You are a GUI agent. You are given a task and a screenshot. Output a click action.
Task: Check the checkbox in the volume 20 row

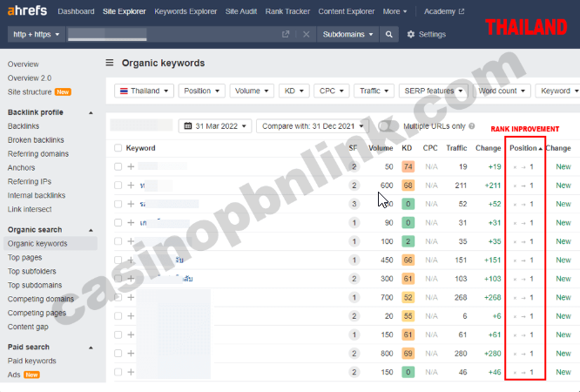[x=118, y=315]
